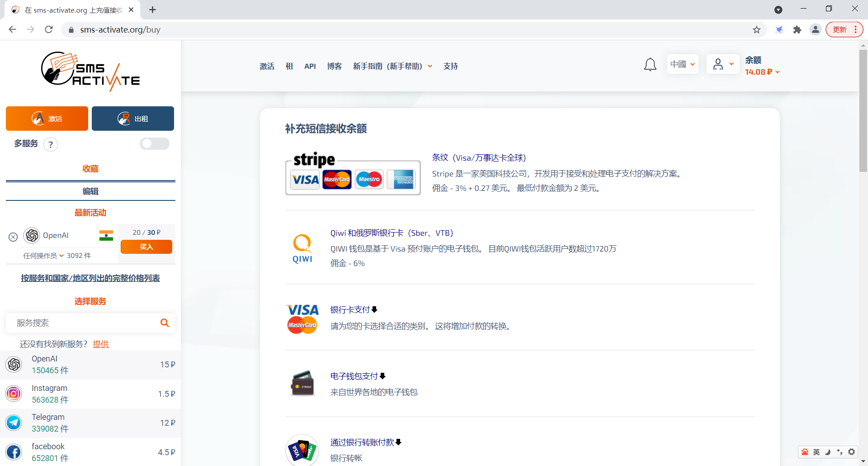Select the Telegram service icon
The width and height of the screenshot is (868, 466).
14,423
